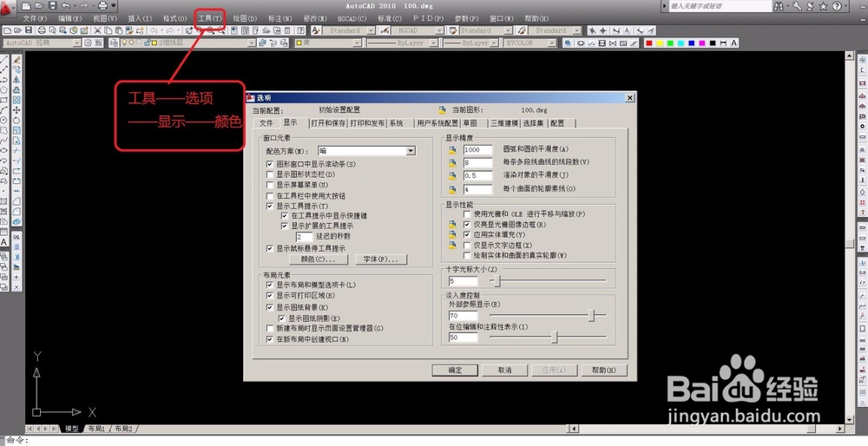
Task: Select the Table draw tool
Action: pos(4,232)
